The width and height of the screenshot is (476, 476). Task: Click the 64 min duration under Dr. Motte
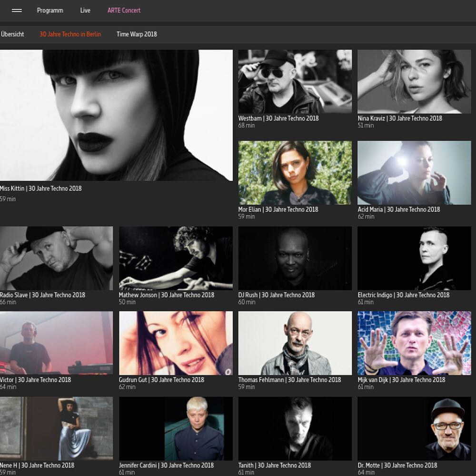[x=366, y=472]
